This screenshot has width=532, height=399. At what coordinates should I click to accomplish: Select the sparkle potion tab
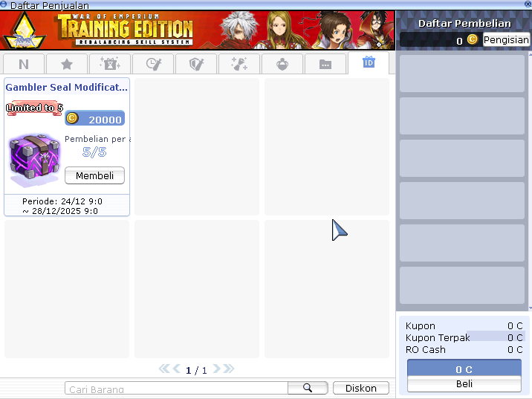tap(239, 64)
